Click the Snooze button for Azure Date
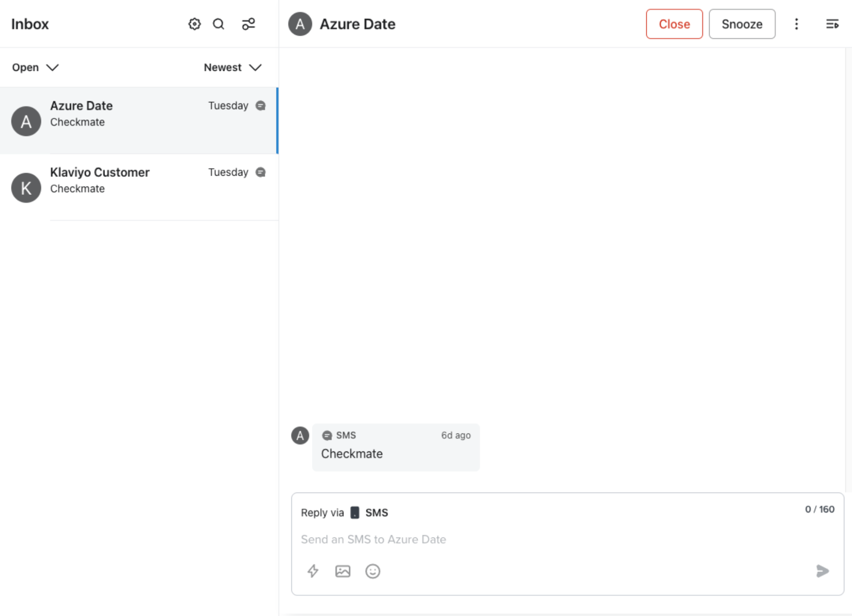Screen dimensions: 852x616 (x=742, y=24)
